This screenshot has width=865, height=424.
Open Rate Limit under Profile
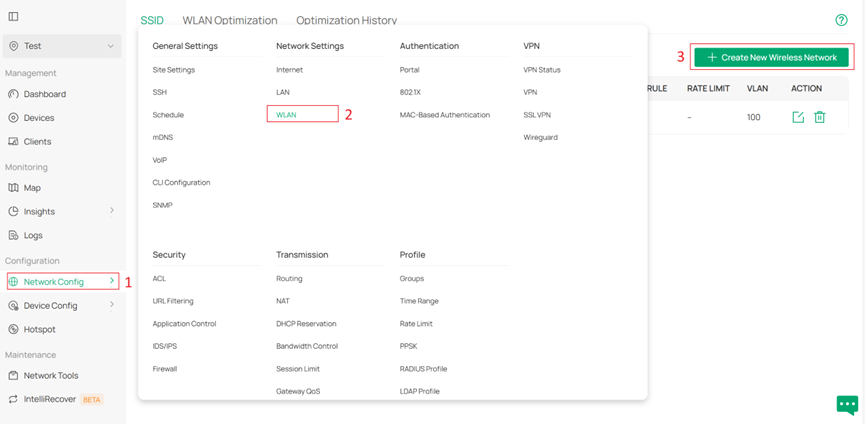[416, 324]
